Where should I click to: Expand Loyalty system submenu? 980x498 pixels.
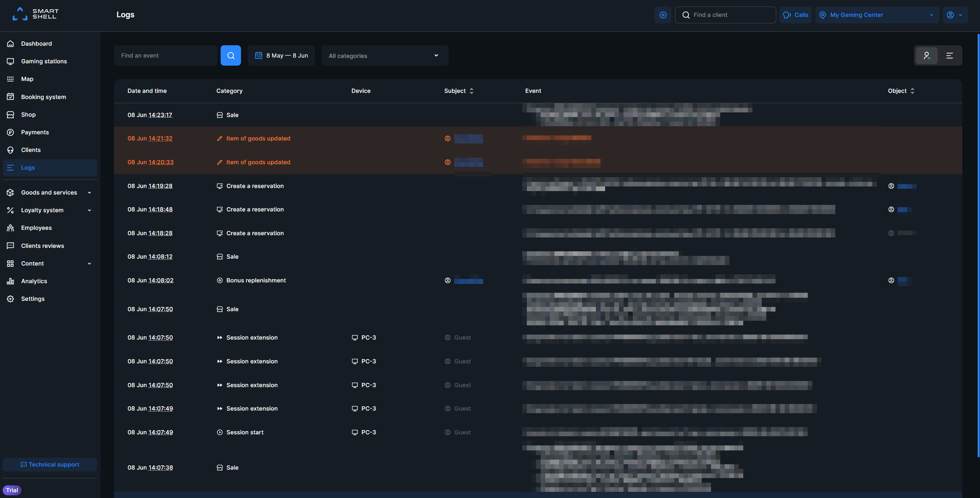(x=89, y=210)
